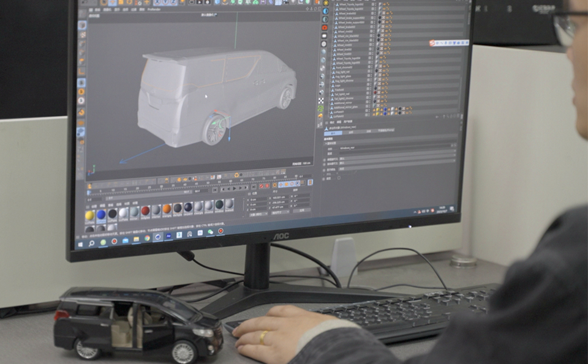Open Windows taskbar search

[x=91, y=243]
